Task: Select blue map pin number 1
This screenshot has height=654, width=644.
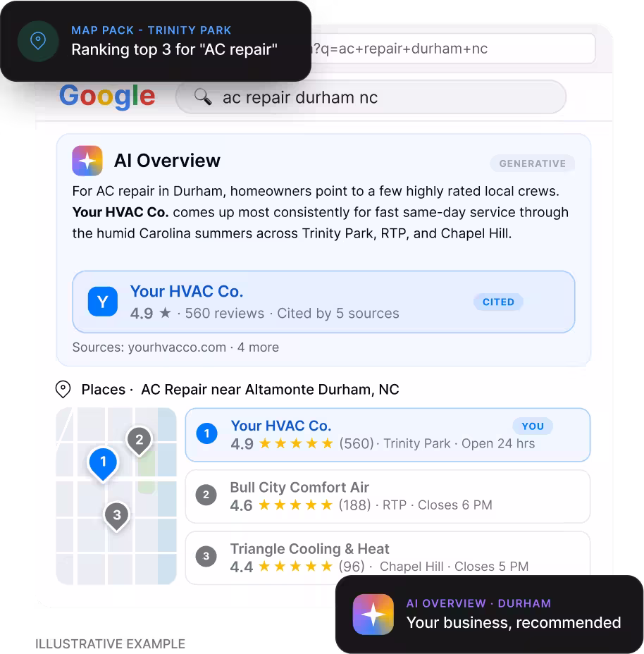Action: pos(103,464)
